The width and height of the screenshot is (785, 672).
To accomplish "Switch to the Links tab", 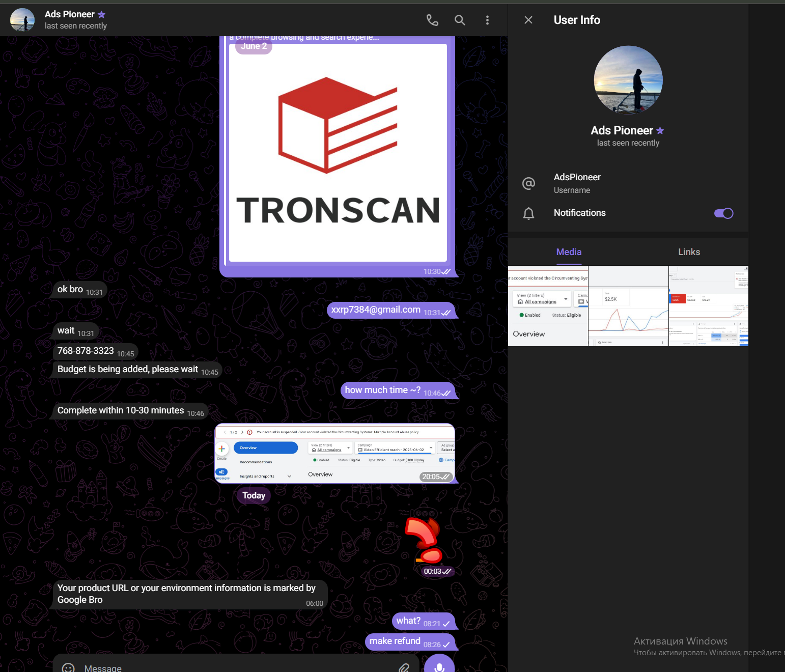I will 689,252.
